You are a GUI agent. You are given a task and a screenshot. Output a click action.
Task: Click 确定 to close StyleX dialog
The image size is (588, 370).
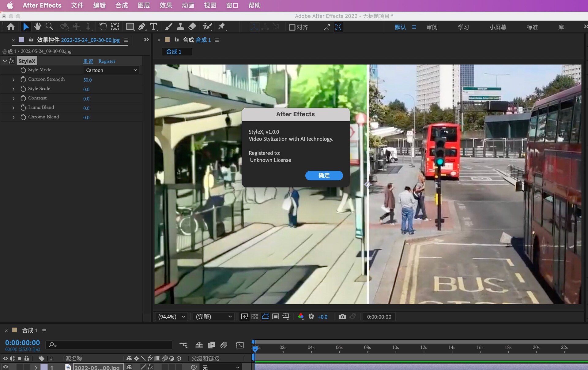(324, 175)
